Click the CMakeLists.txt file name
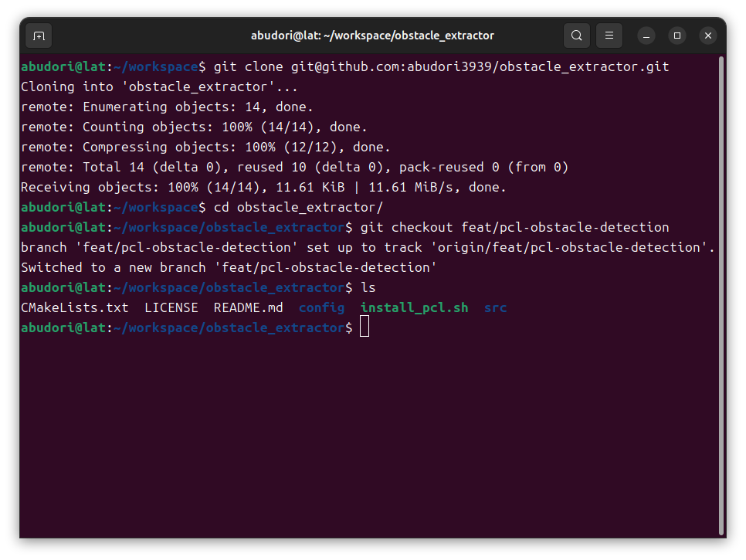 point(75,308)
